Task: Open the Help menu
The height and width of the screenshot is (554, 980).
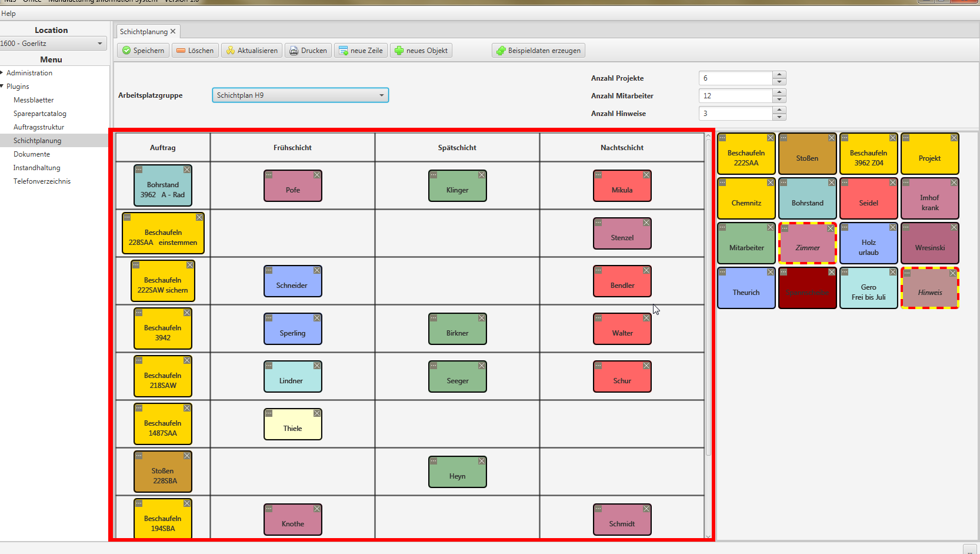Action: [8, 14]
